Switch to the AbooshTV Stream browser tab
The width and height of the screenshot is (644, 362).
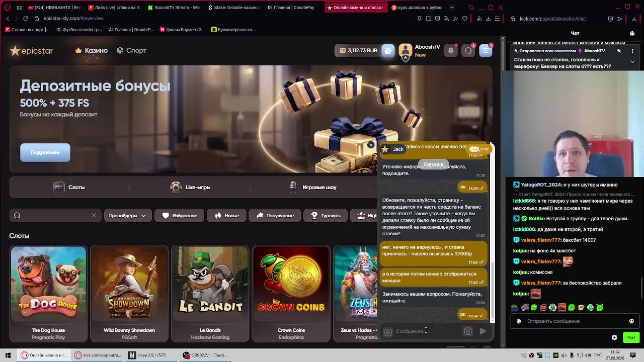tap(174, 8)
